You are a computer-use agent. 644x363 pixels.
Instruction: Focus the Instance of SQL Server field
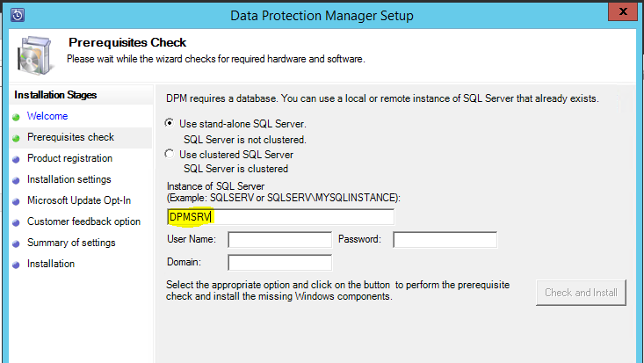coord(281,217)
